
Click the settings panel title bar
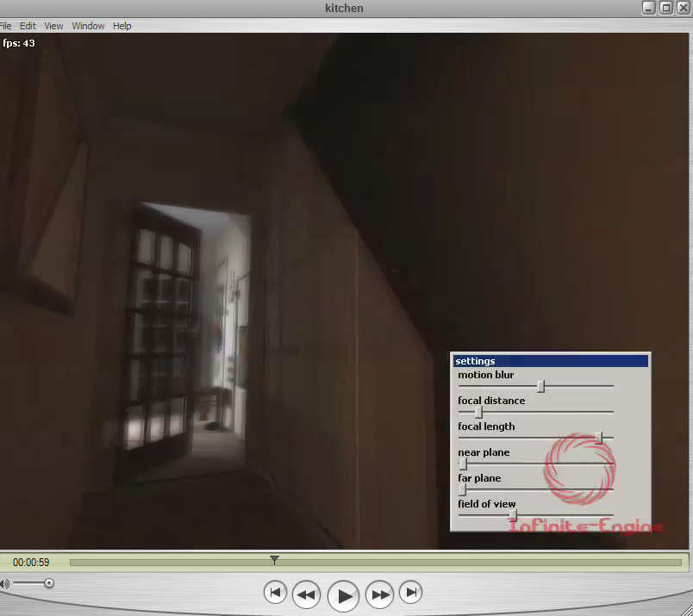550,361
